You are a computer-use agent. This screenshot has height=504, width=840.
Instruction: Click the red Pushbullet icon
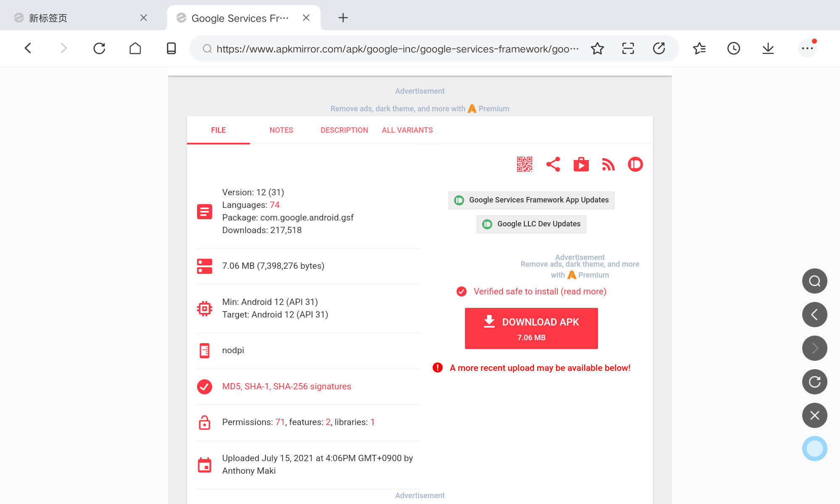(x=635, y=164)
